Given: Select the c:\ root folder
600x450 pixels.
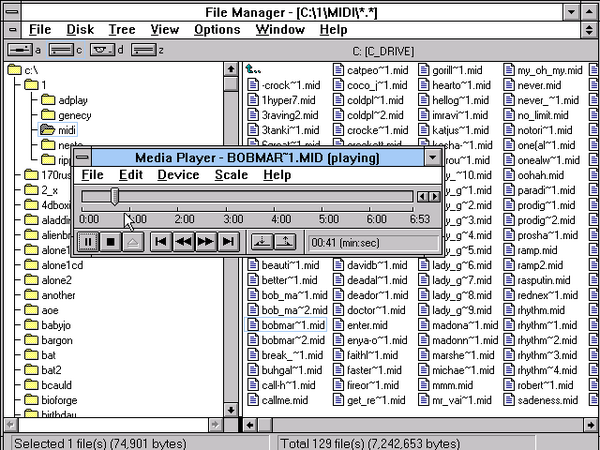Looking at the screenshot, I should (23, 70).
